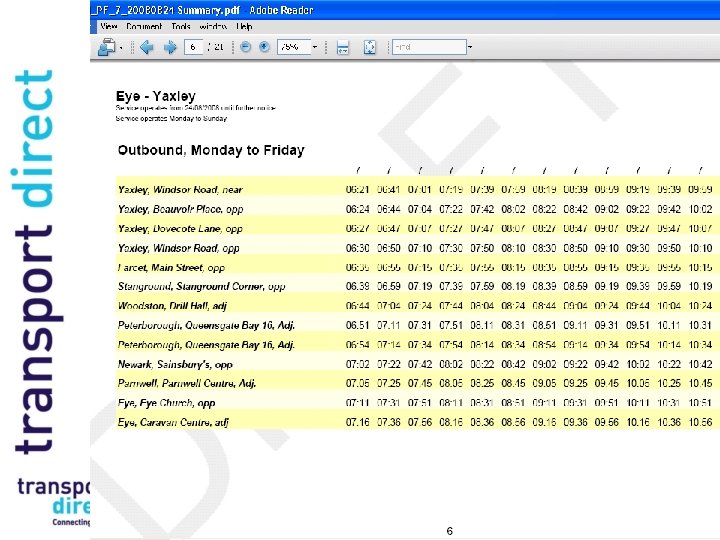Click 'Stanground, Stanground Corner, opp' stop name
This screenshot has height=540, width=720.
pos(202,287)
